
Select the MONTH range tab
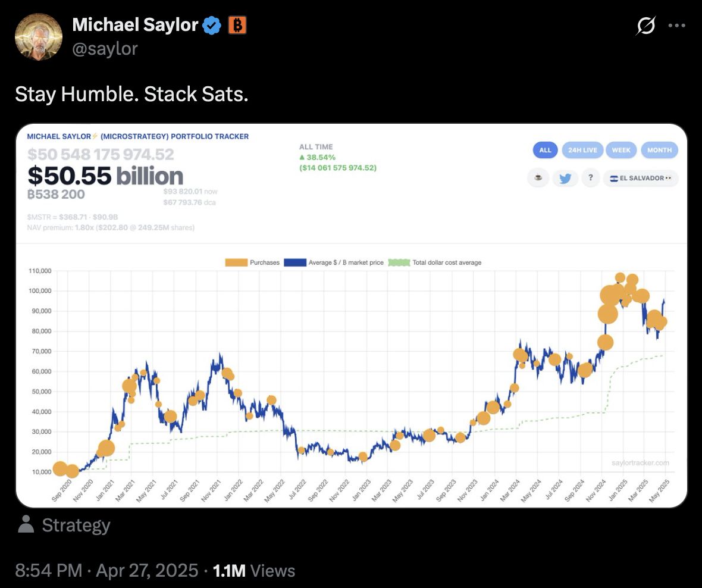pyautogui.click(x=659, y=150)
